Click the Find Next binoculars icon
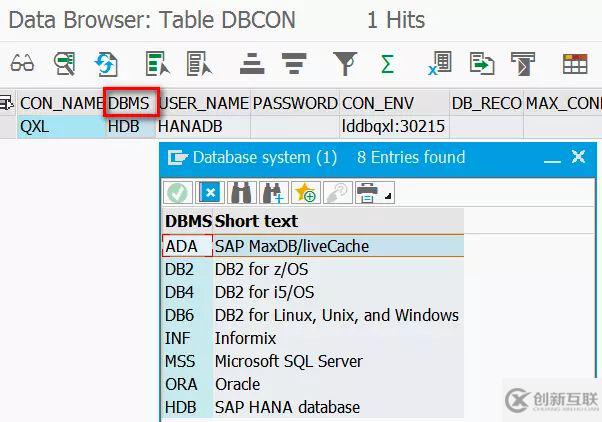602x422 pixels. [x=273, y=193]
